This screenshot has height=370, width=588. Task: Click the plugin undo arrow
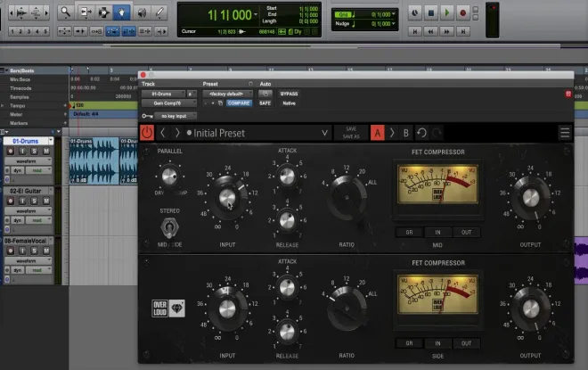pos(422,133)
